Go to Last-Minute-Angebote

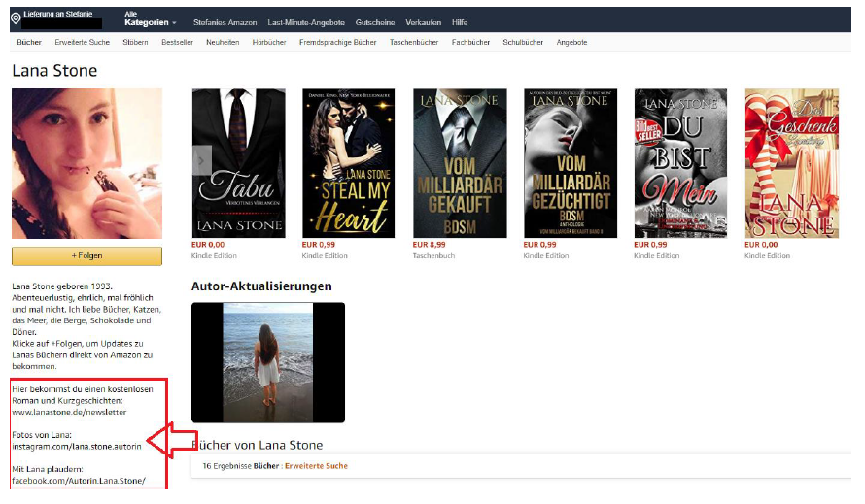(306, 22)
